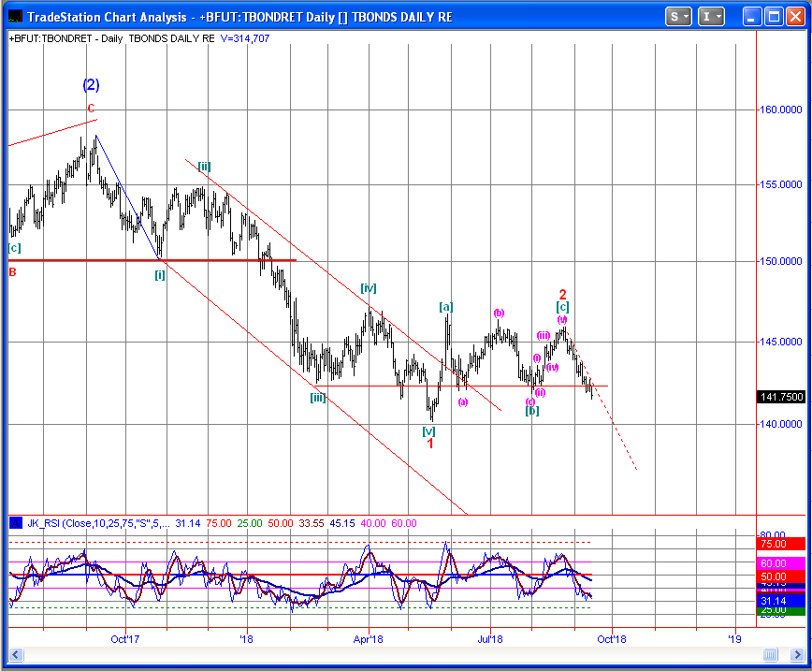This screenshot has width=812, height=671.
Task: Select the magenta (a) wave label
Action: (x=463, y=401)
